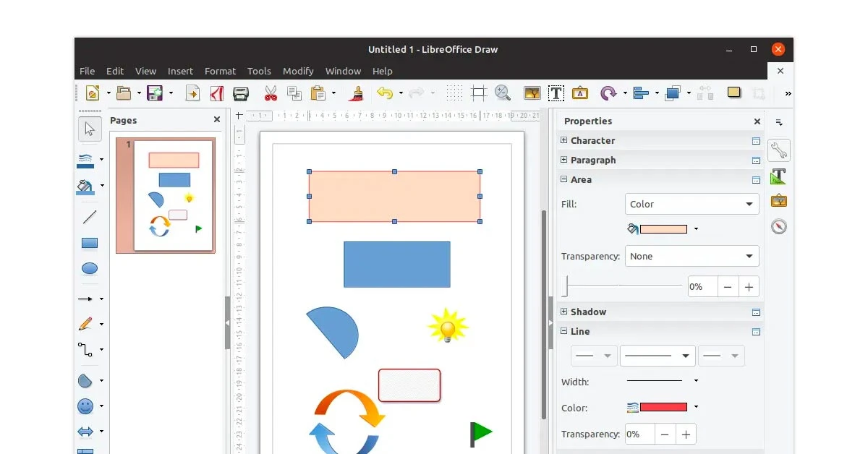The image size is (868, 454).
Task: Export the drawing directly as PDF
Action: click(216, 93)
